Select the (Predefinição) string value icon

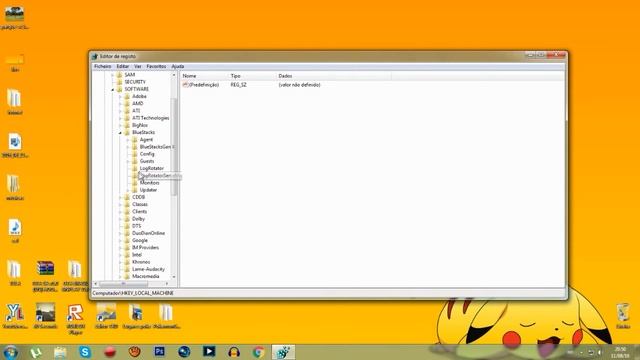(185, 85)
